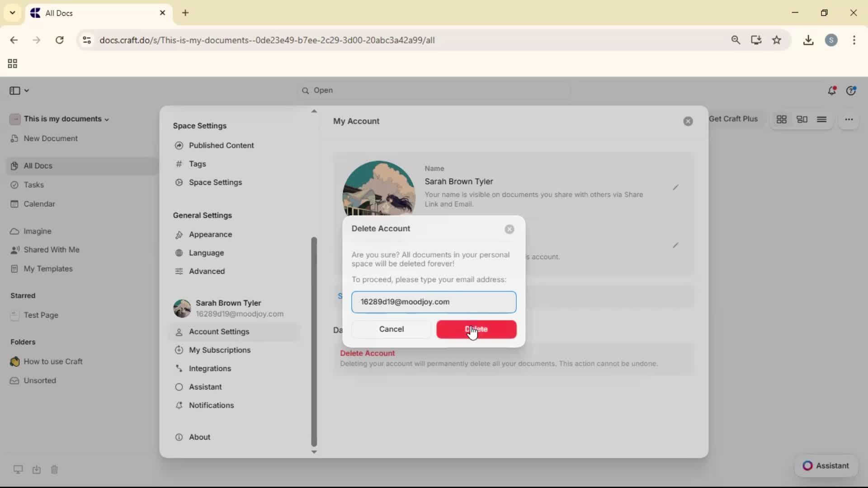Select My Subscriptions settings item

point(219,350)
